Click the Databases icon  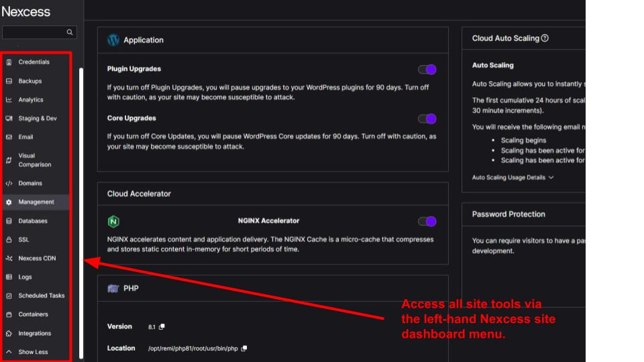point(9,221)
